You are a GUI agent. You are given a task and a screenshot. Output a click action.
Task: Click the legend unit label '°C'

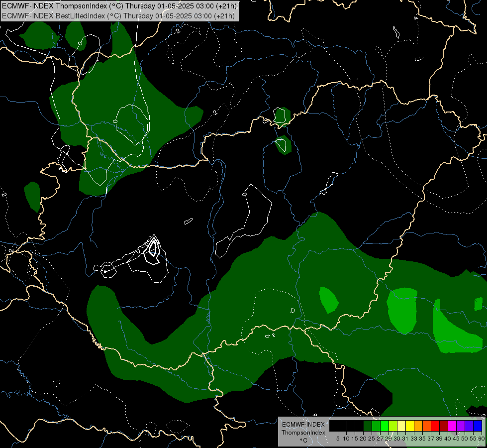303,441
